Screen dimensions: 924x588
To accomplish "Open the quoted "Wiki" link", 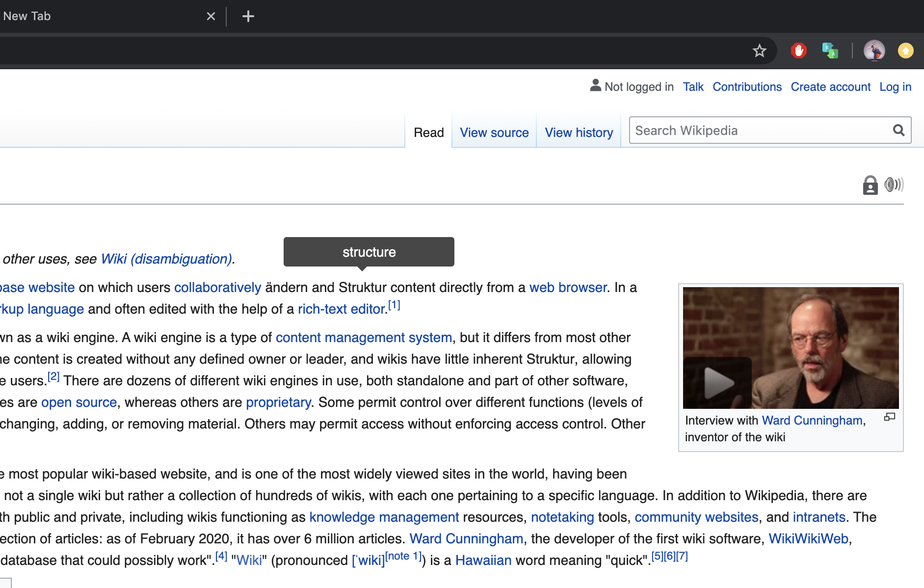I will [249, 560].
